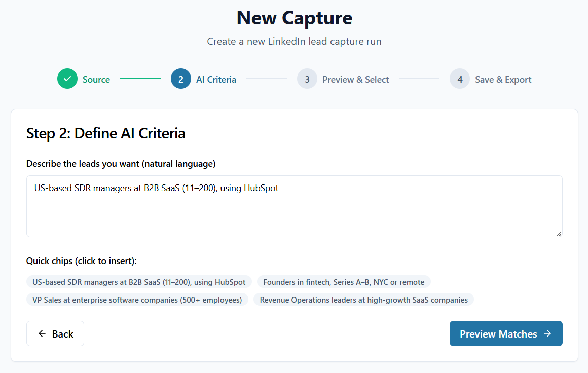Go to the Source step label
Image resolution: width=588 pixels, height=373 pixels.
pos(96,80)
